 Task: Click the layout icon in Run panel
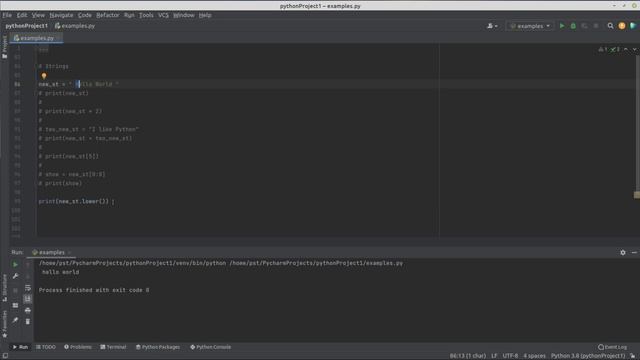pyautogui.click(x=15, y=305)
